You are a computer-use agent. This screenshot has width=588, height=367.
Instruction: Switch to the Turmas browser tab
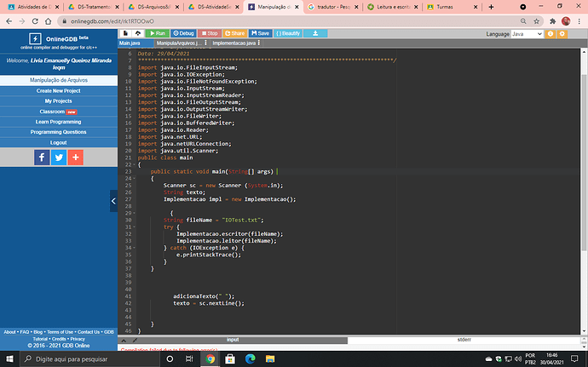[453, 7]
